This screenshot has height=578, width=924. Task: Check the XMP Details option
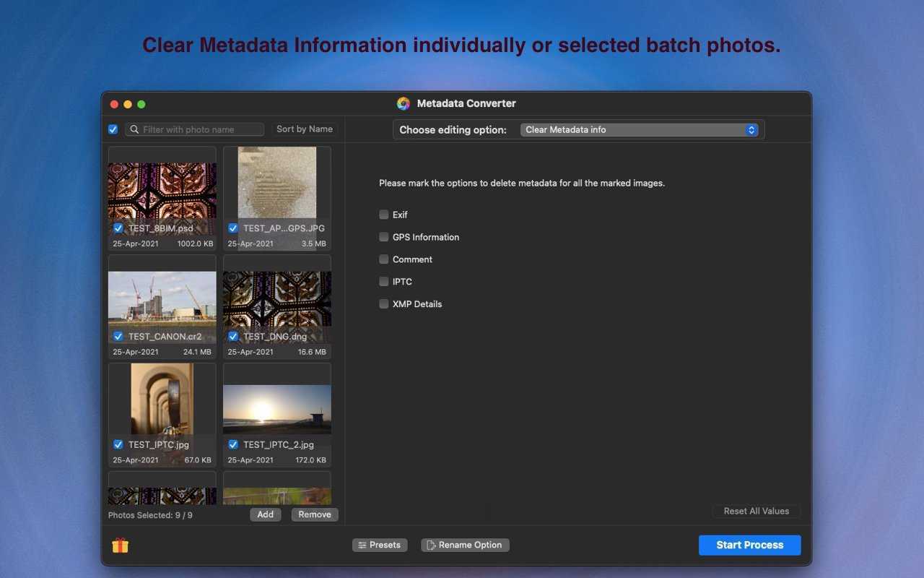click(x=384, y=304)
